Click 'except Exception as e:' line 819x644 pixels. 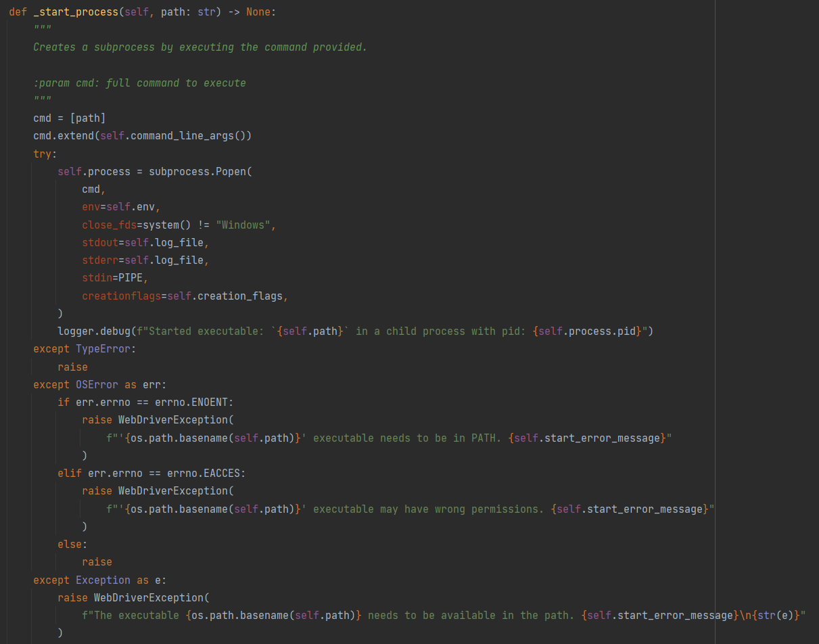(100, 580)
